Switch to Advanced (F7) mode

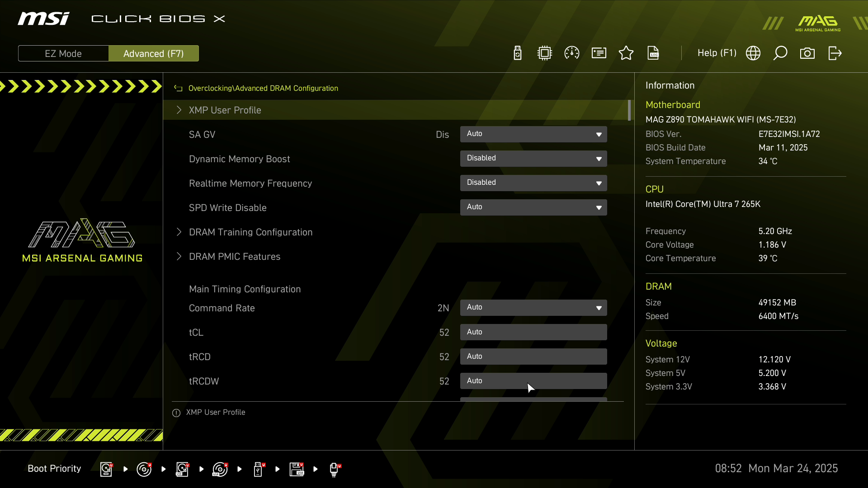click(x=154, y=53)
